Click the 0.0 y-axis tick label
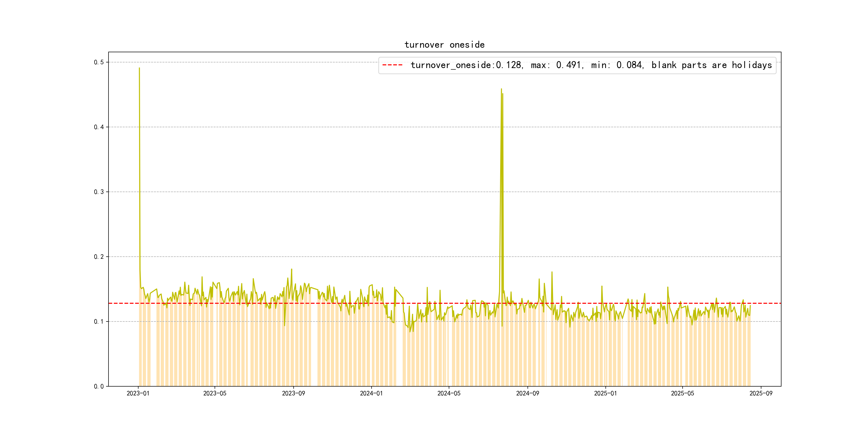This screenshot has height=434, width=868. (x=99, y=387)
